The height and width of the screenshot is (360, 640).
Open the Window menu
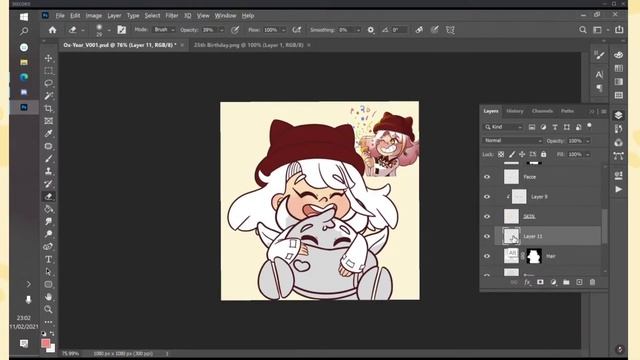click(x=225, y=16)
